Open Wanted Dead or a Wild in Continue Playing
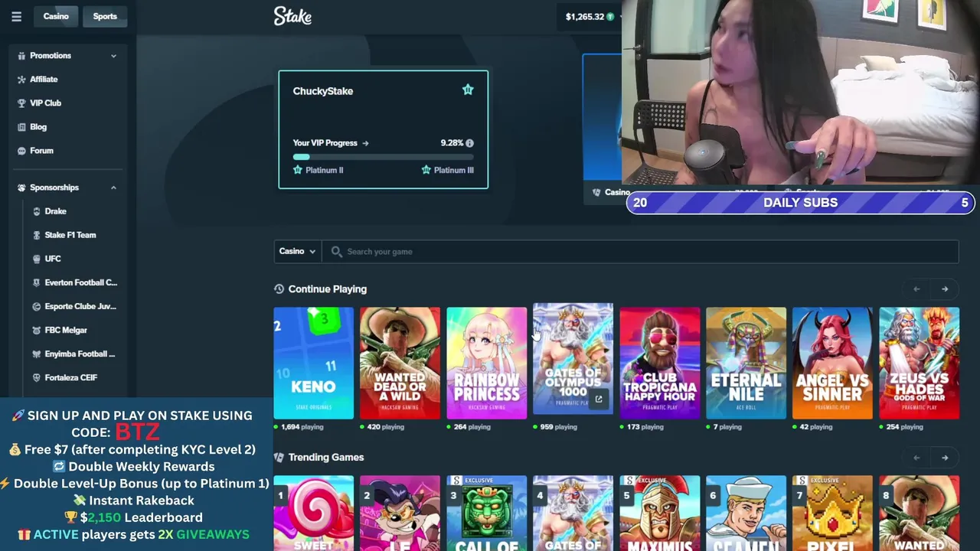Screen dimensions: 980x551 click(x=400, y=363)
